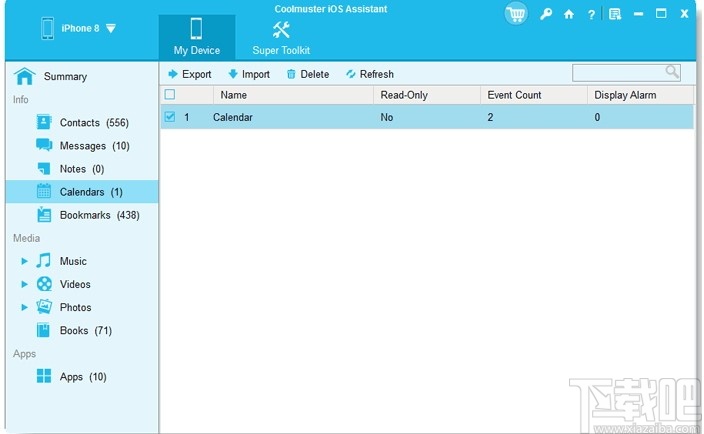Uncheck the Calendar row checkbox

(170, 117)
